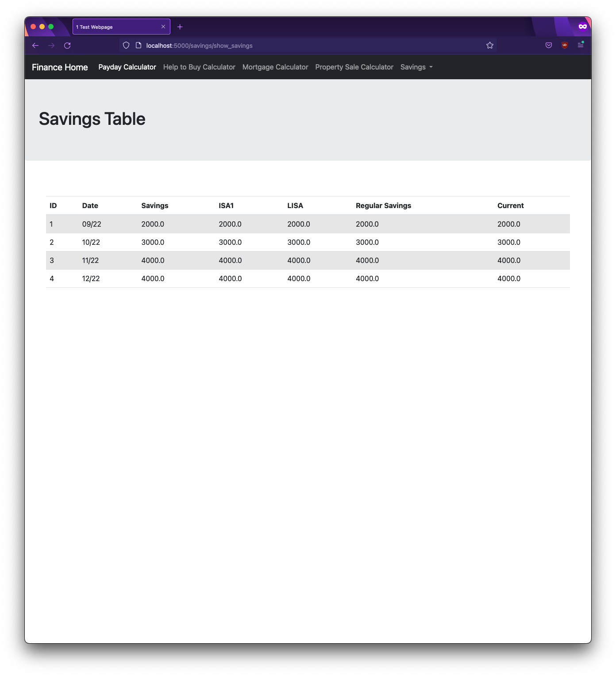Image resolution: width=616 pixels, height=676 pixels.
Task: Close the Test Webpage tab
Action: (x=163, y=27)
